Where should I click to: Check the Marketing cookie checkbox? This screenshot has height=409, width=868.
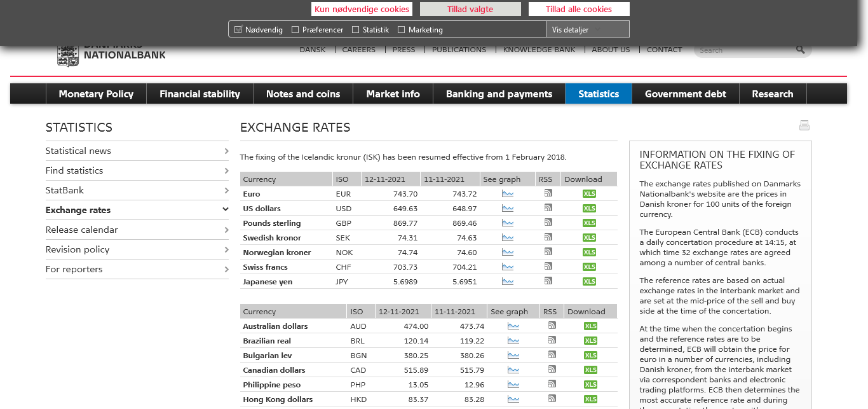point(401,30)
